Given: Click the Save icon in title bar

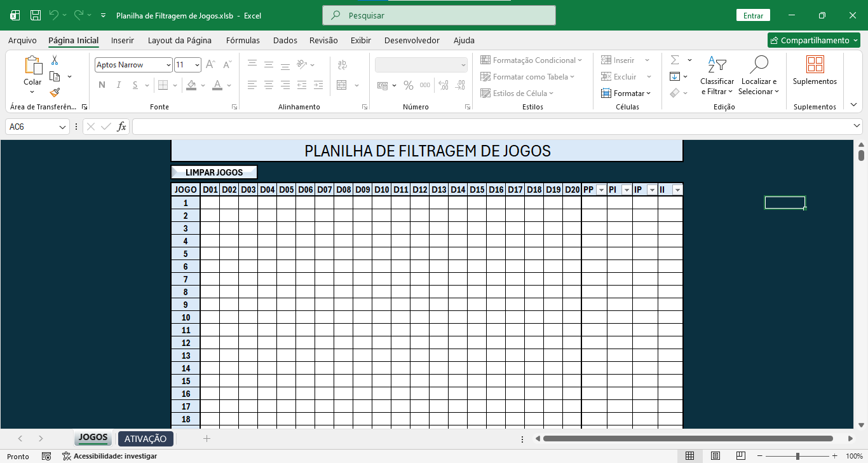Looking at the screenshot, I should click(36, 15).
